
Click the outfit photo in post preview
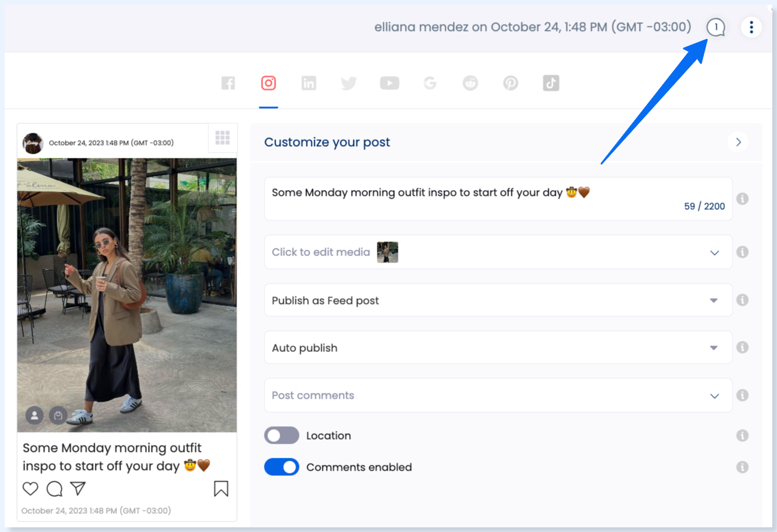[x=127, y=295]
